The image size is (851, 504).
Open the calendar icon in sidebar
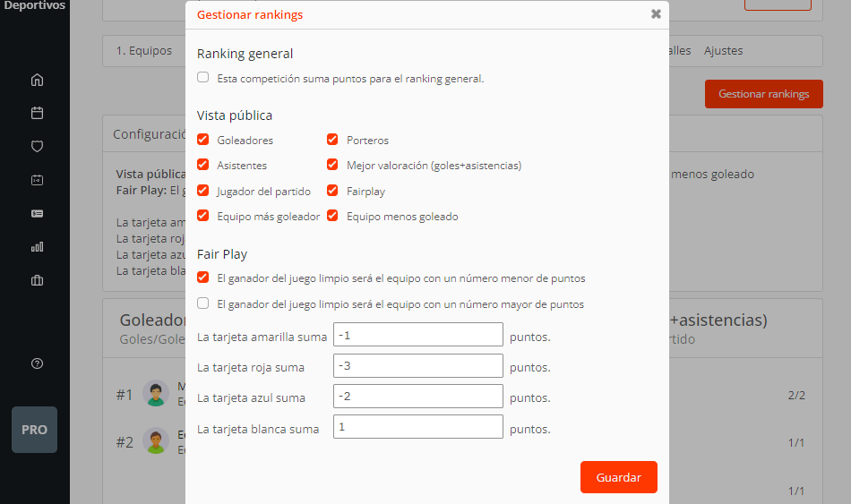click(37, 113)
